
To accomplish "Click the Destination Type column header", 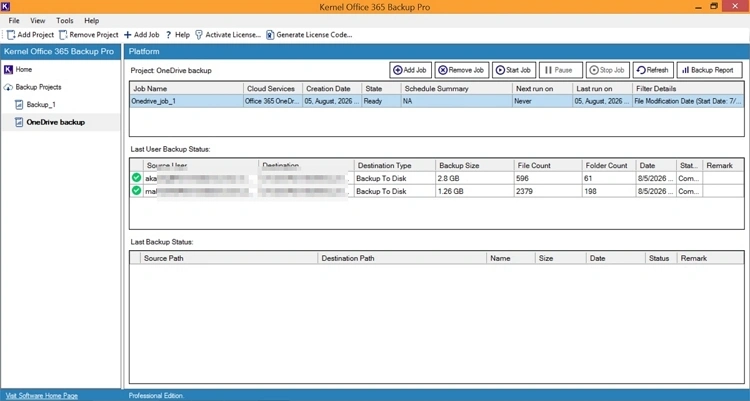I will point(395,166).
